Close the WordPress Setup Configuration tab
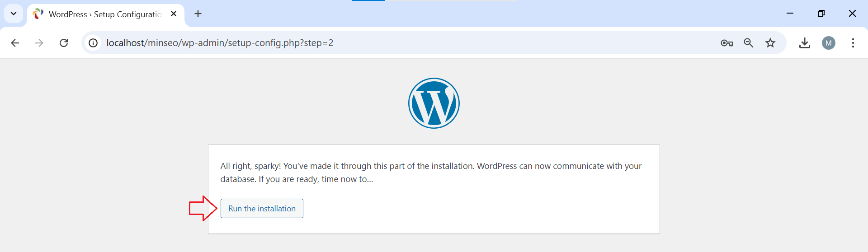The width and height of the screenshot is (868, 252). tap(174, 14)
